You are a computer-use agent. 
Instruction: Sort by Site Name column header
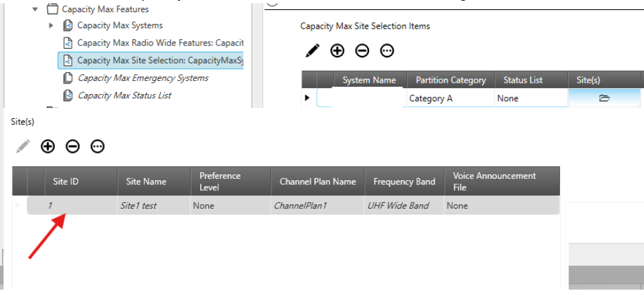click(154, 181)
